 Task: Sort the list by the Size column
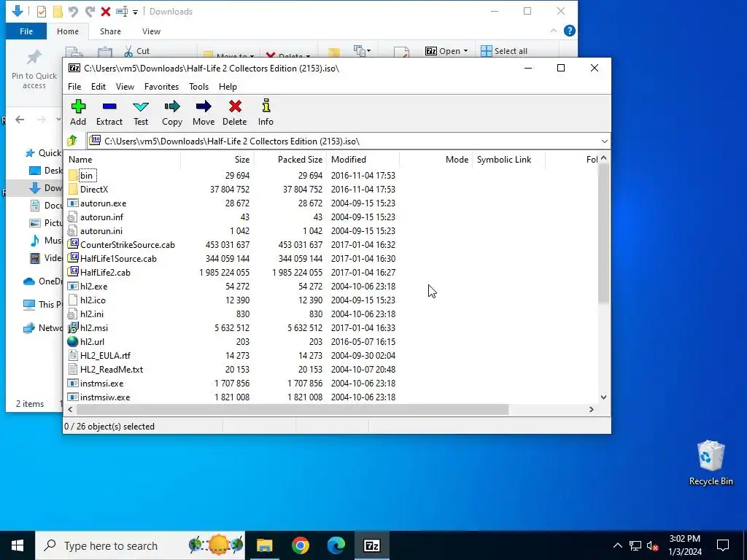(x=217, y=160)
